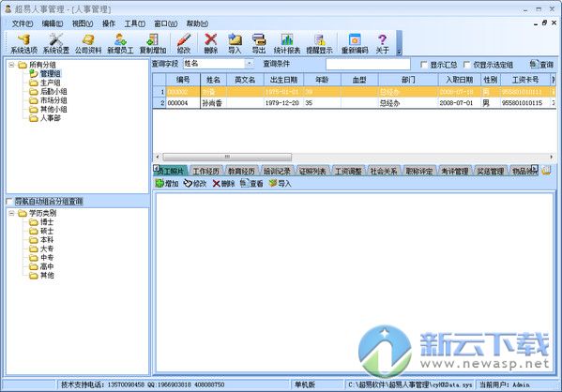Enable 导航自动组合分组查询 checkbox
Image resolution: width=562 pixels, height=392 pixels.
click(x=9, y=202)
